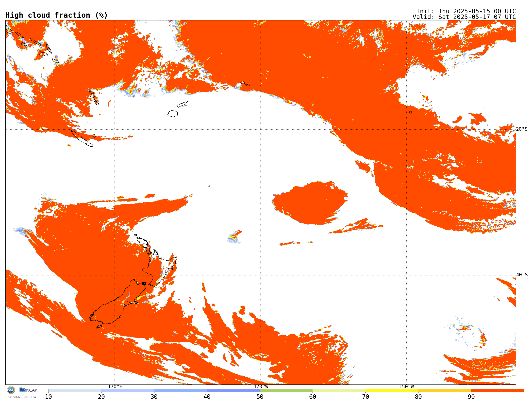The height and width of the screenshot is (400, 532).
Task: Click the Fiji Vanua Levu island outline
Action: (x=183, y=104)
